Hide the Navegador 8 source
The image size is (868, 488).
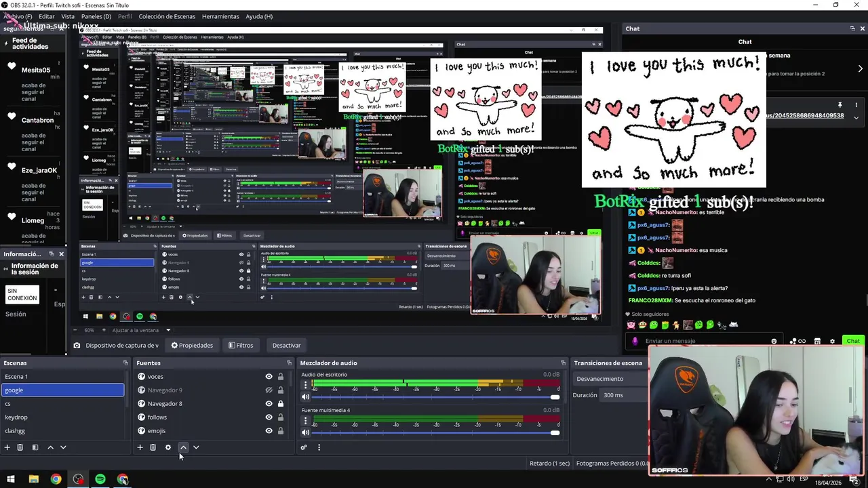click(x=269, y=403)
